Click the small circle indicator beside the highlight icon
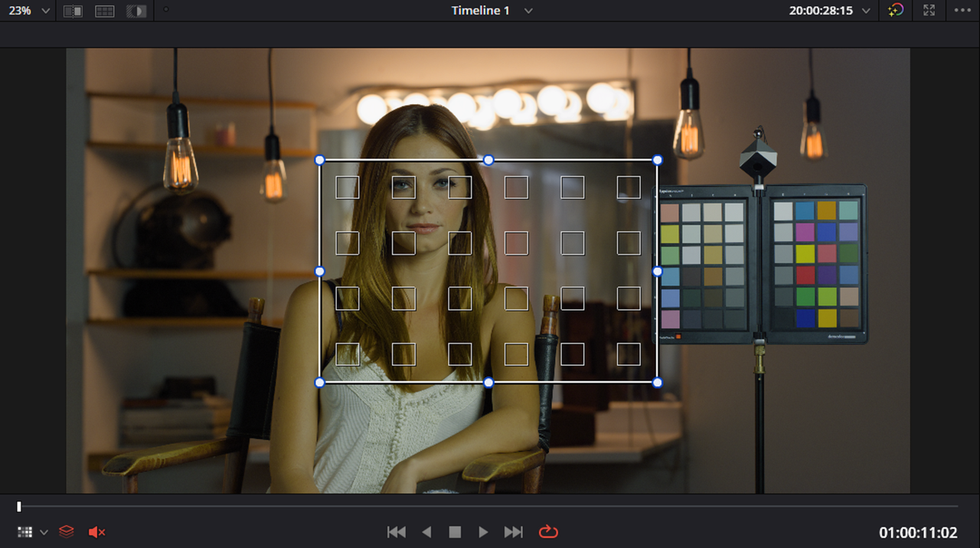The height and width of the screenshot is (548, 980). 166,10
